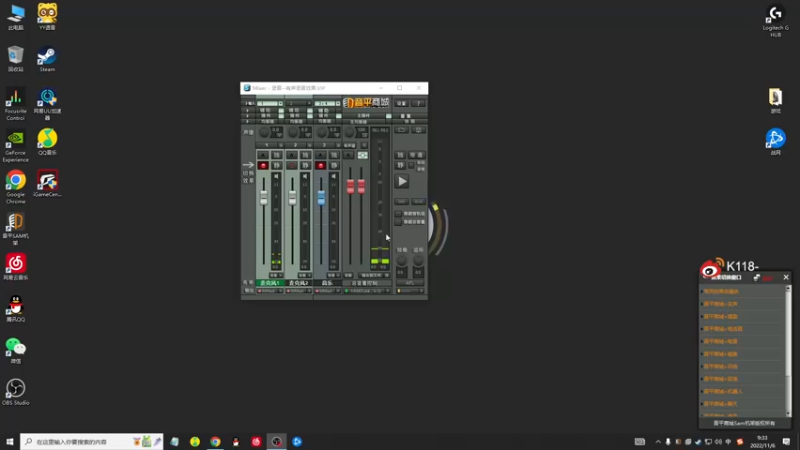Click the green stereo link icon on master
The image size is (800, 450).
point(363,155)
